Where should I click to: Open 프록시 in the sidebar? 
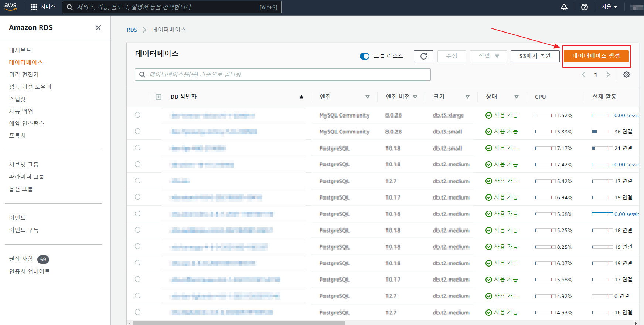[17, 136]
